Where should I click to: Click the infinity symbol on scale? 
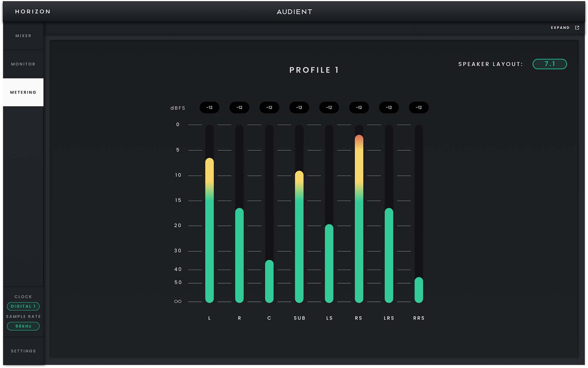coord(178,301)
